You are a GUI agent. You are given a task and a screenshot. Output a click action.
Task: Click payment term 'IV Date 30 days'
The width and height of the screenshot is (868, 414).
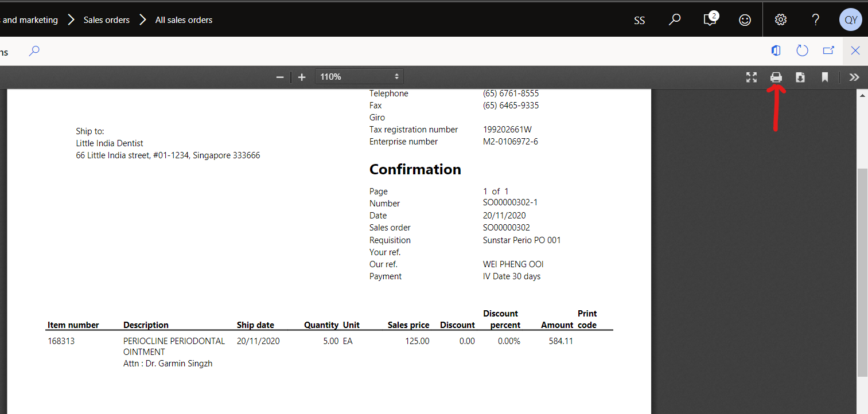tap(512, 276)
